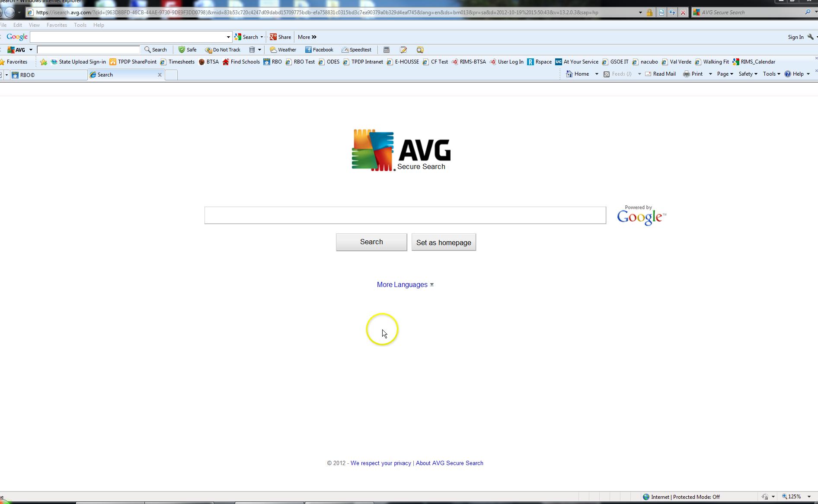Open the Edit menu

pyautogui.click(x=18, y=25)
